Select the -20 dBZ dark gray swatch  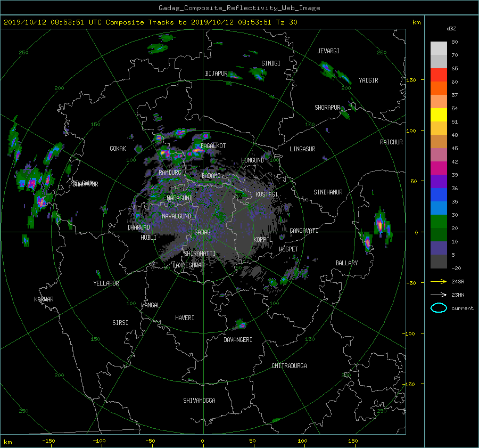pos(439,262)
